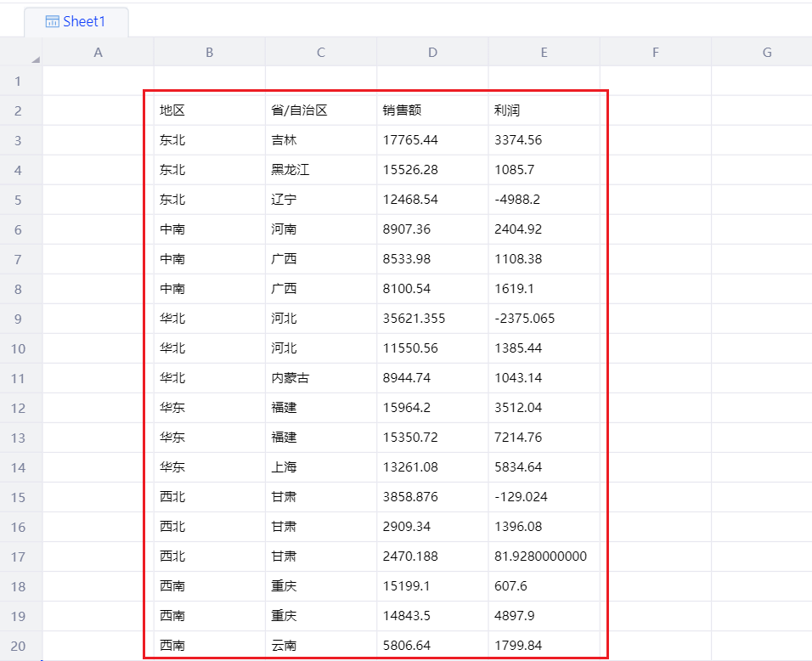The height and width of the screenshot is (661, 812).
Task: Click empty cell A1
Action: tap(98, 82)
